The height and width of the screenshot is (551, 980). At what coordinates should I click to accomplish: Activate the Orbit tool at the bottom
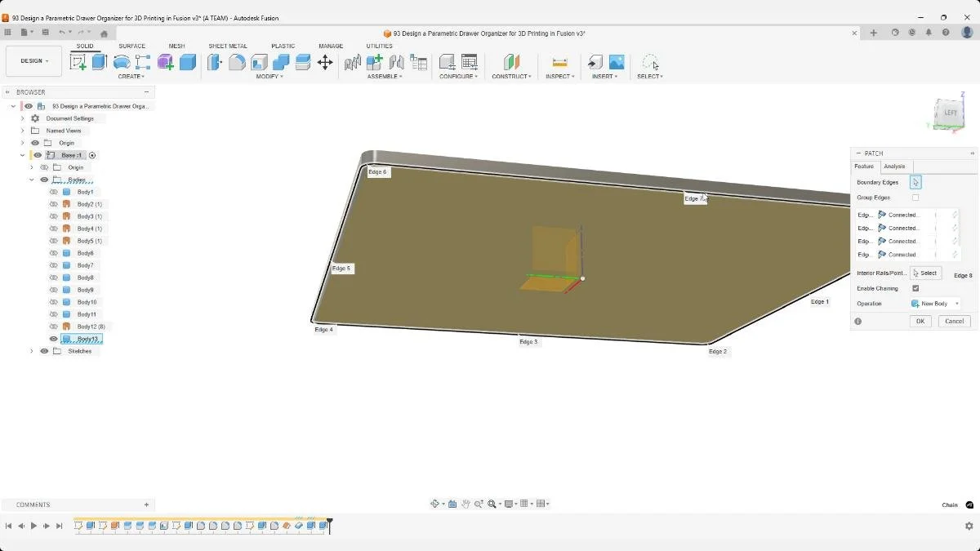click(435, 504)
